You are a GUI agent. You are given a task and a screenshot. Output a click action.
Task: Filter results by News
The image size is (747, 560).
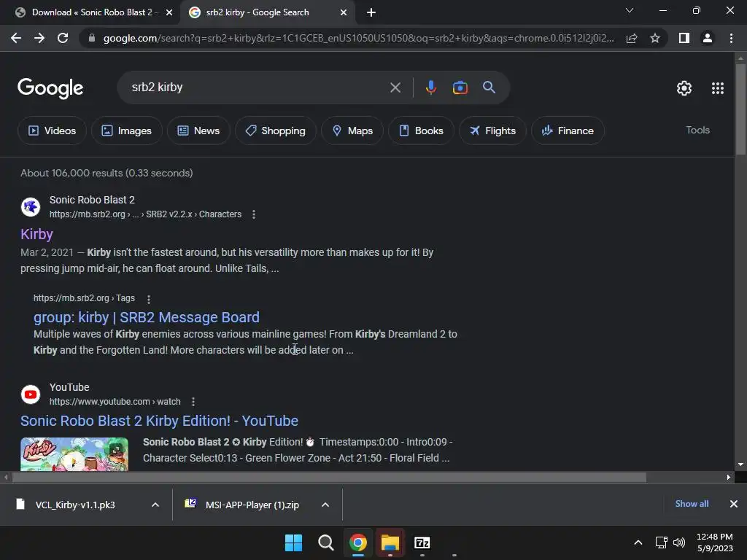pos(198,131)
